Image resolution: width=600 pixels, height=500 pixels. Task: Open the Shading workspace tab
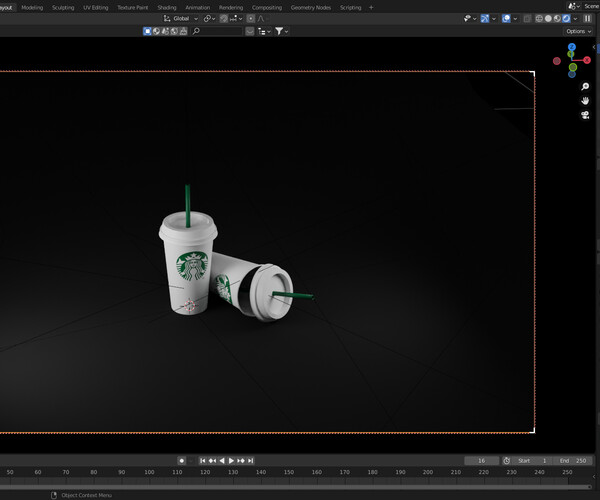(x=167, y=7)
